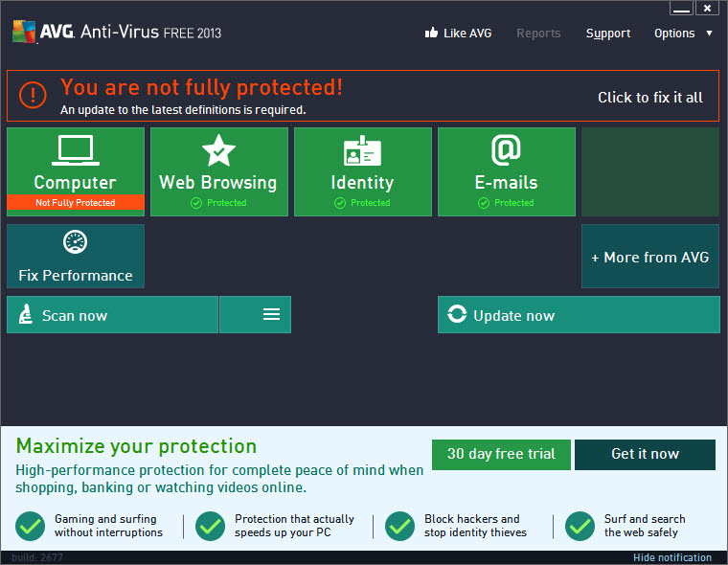The image size is (728, 565).
Task: Open the Support menu
Action: tap(608, 34)
